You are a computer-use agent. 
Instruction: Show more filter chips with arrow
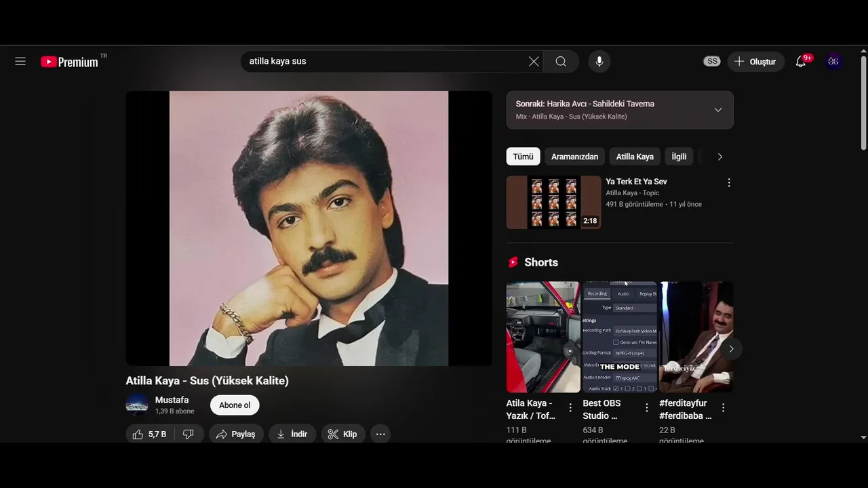click(x=719, y=157)
